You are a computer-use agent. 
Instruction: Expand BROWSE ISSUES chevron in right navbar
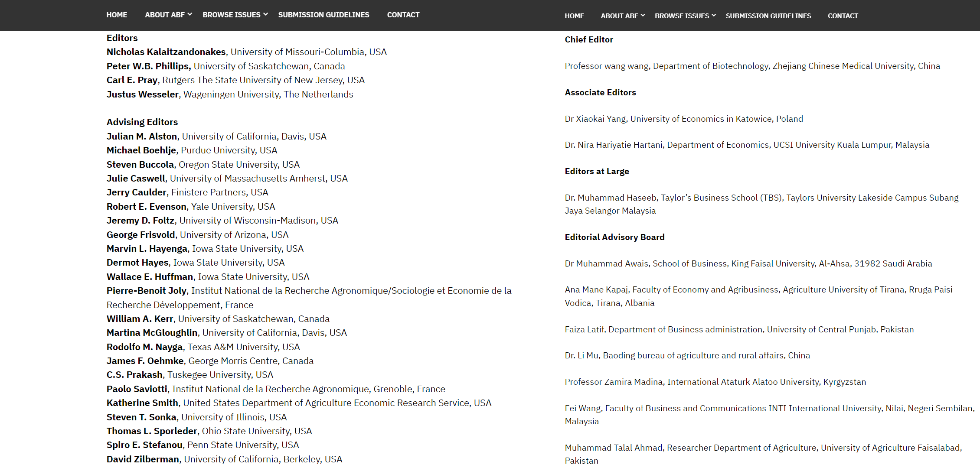(714, 15)
